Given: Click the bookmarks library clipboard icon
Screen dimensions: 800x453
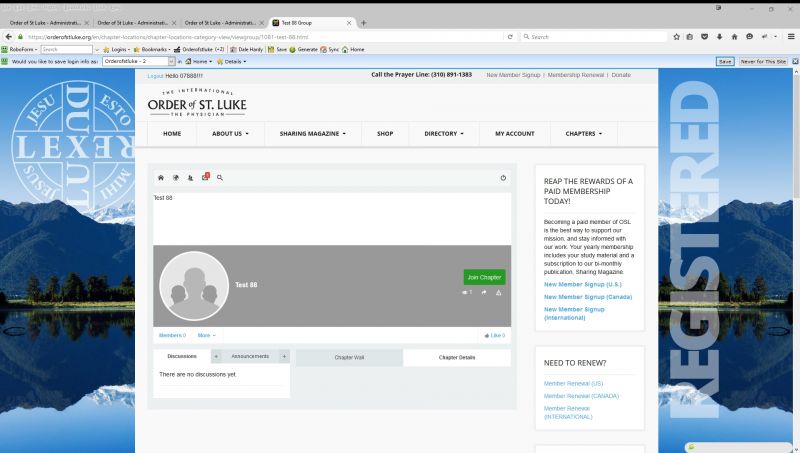Looking at the screenshot, I should [x=690, y=37].
